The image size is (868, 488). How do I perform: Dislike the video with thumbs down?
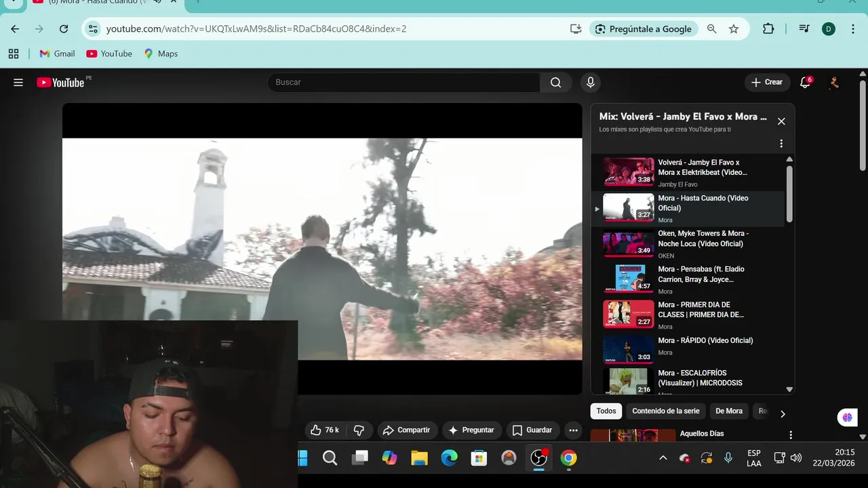click(x=359, y=430)
